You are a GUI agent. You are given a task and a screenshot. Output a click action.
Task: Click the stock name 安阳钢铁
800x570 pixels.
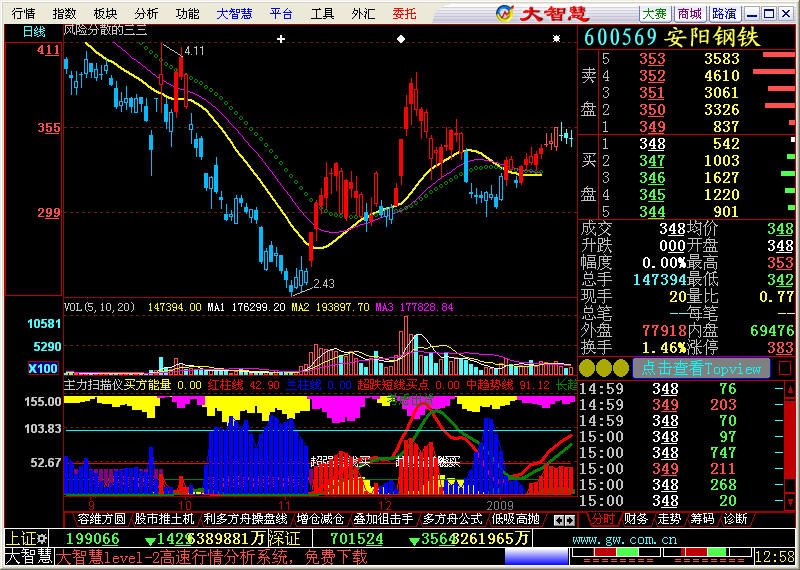(713, 37)
